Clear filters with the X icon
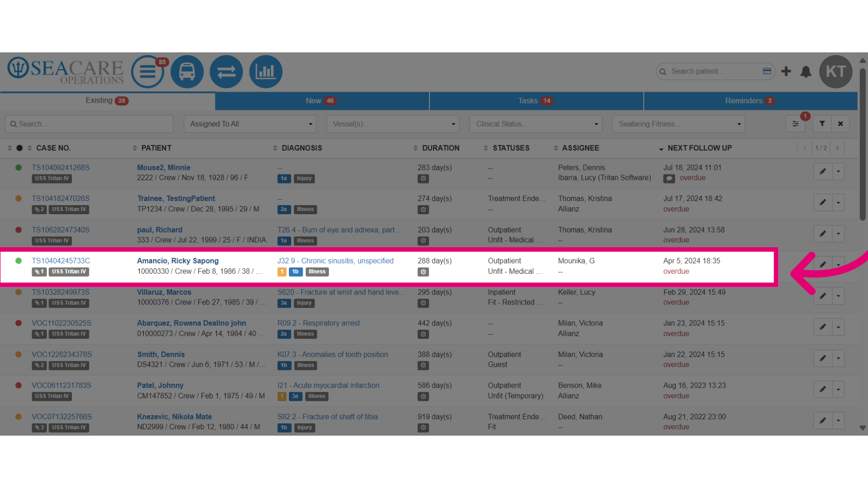 coord(840,124)
